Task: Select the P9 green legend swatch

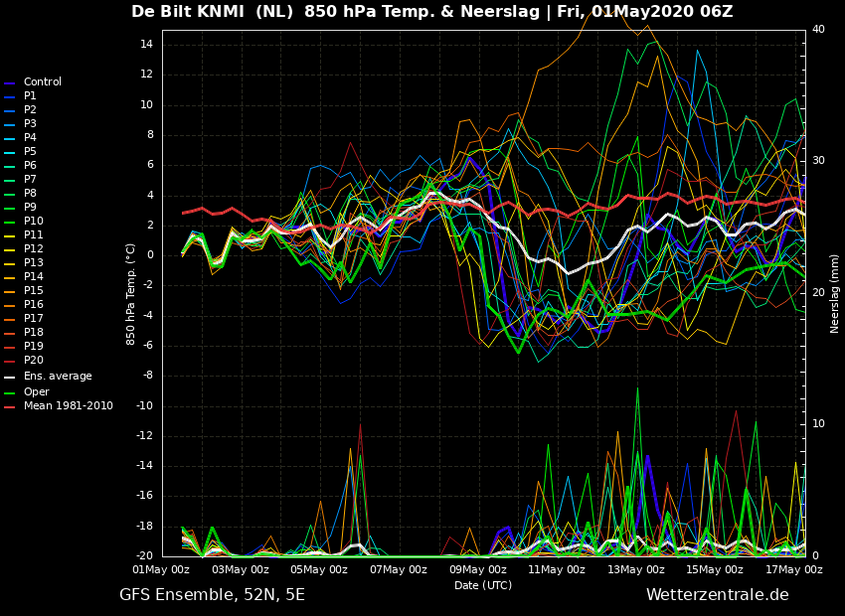Action: coord(9,209)
